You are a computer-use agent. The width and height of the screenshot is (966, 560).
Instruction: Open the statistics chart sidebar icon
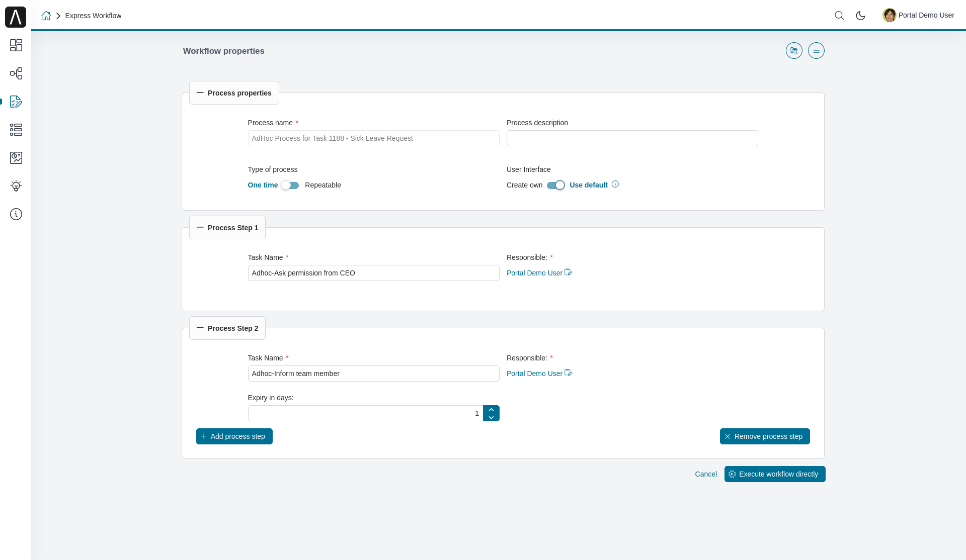click(x=16, y=158)
